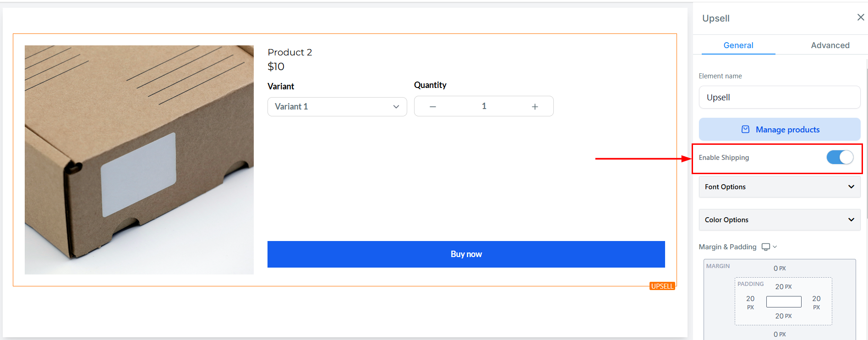Select the General tab
Image resolution: width=868 pixels, height=340 pixels.
point(738,45)
